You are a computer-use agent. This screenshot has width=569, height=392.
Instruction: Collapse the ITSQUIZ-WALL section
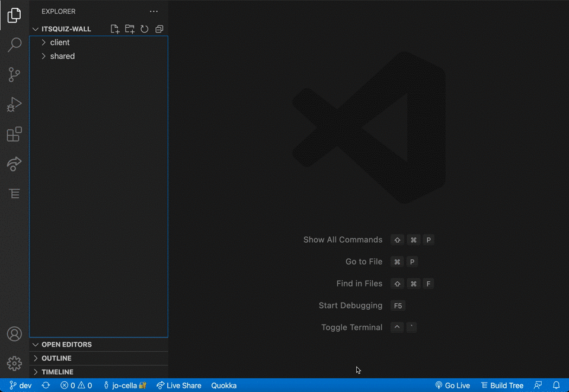(x=35, y=29)
